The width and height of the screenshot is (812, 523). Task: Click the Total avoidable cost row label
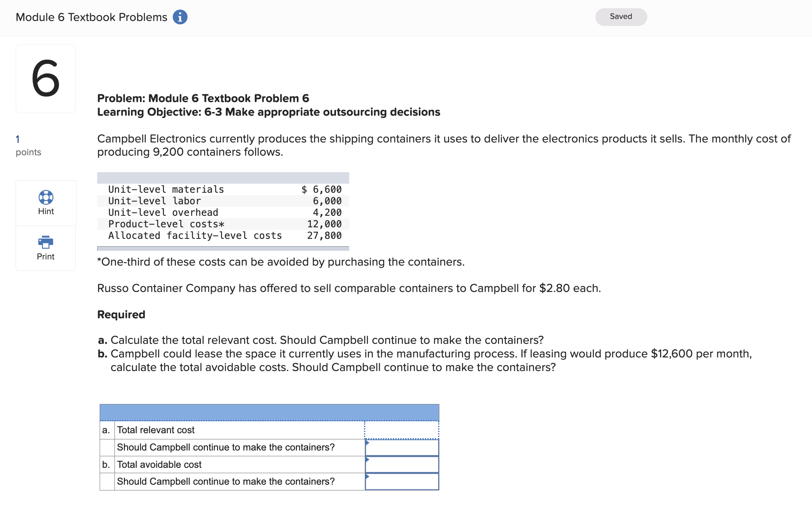pos(159,465)
